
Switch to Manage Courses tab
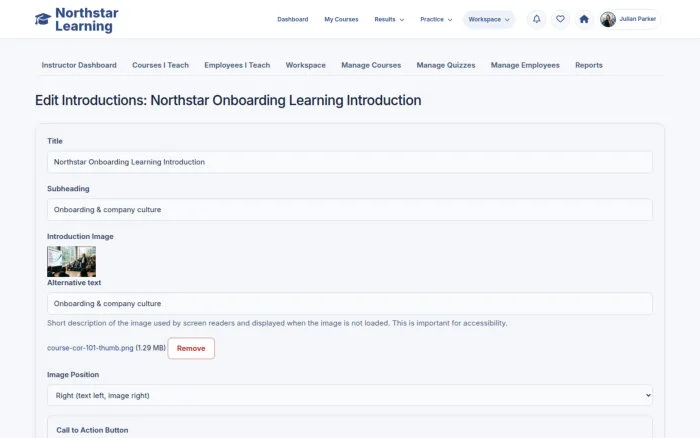(x=371, y=65)
